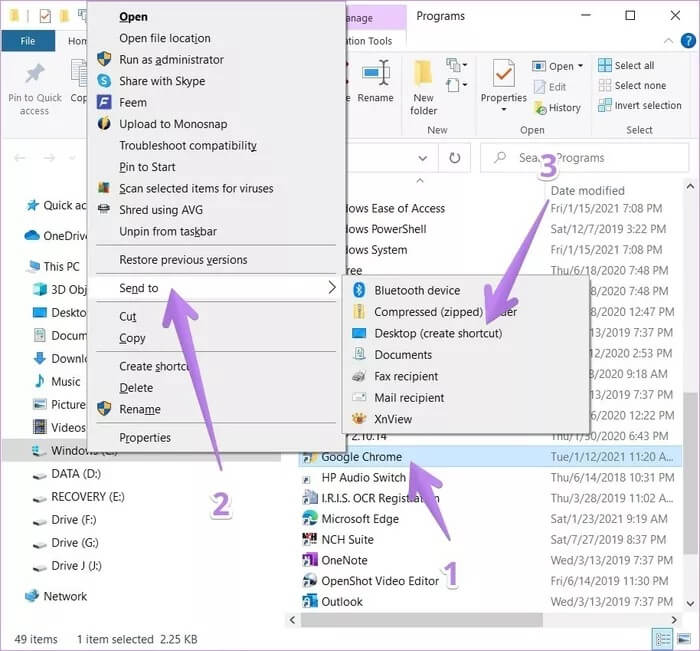The height and width of the screenshot is (651, 700).
Task: Click the Compressed zipped folder icon
Action: tap(359, 312)
